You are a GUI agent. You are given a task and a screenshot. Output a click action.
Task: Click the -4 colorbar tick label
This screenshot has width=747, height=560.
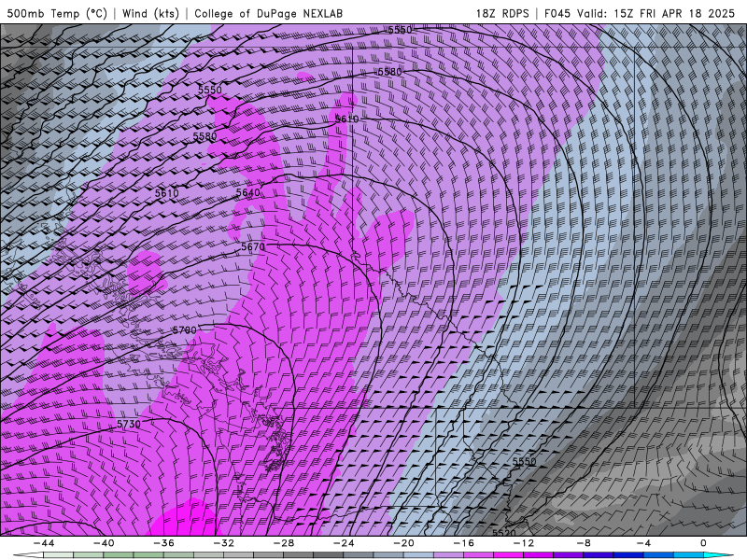(644, 543)
